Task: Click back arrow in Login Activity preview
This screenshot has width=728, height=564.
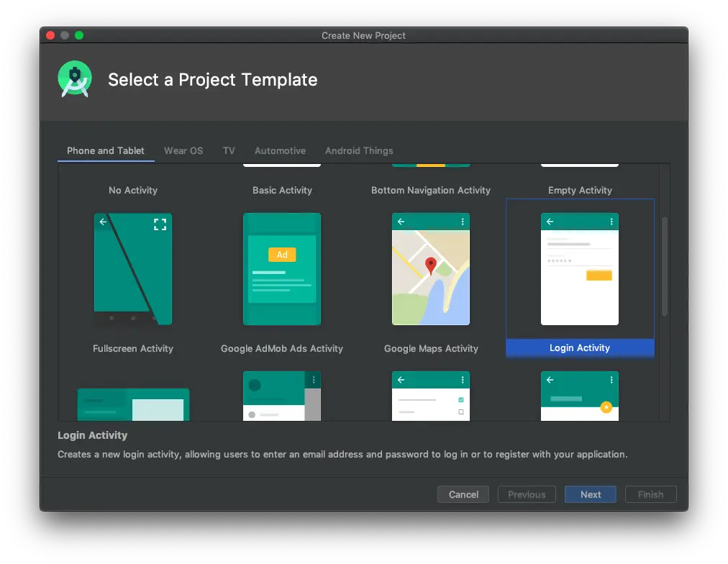Action: pos(550,222)
